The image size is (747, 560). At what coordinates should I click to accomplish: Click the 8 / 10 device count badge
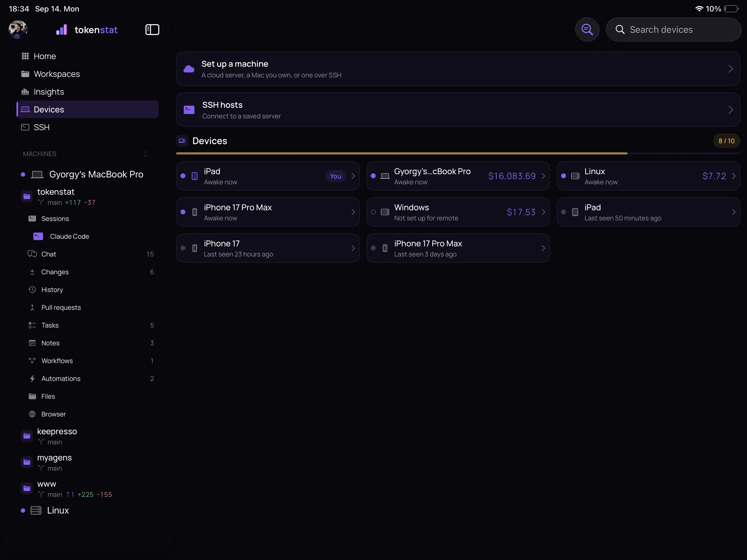coord(726,141)
